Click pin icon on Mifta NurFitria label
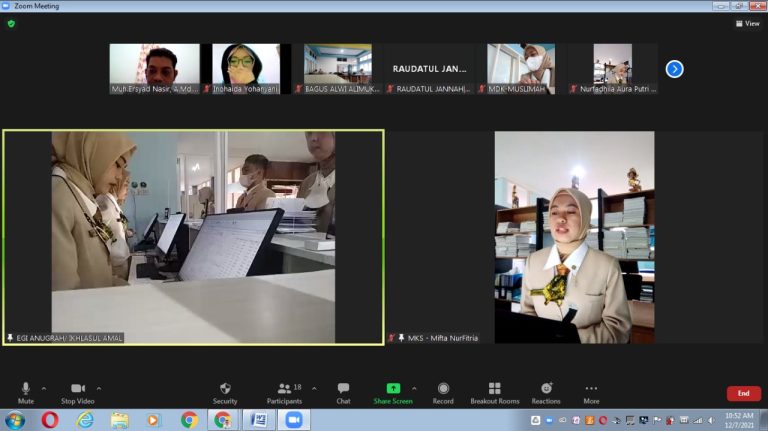Image resolution: width=768 pixels, height=431 pixels. click(x=401, y=338)
